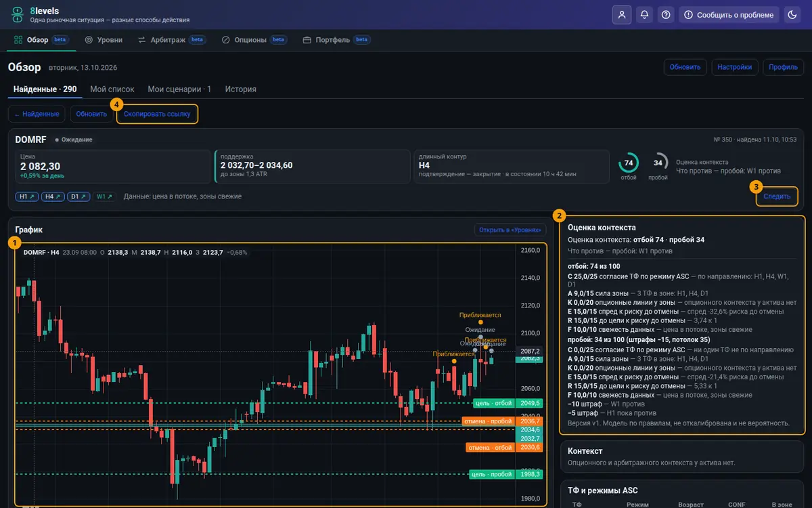This screenshot has height=508, width=812.
Task: Show the История subtab
Action: 241,89
